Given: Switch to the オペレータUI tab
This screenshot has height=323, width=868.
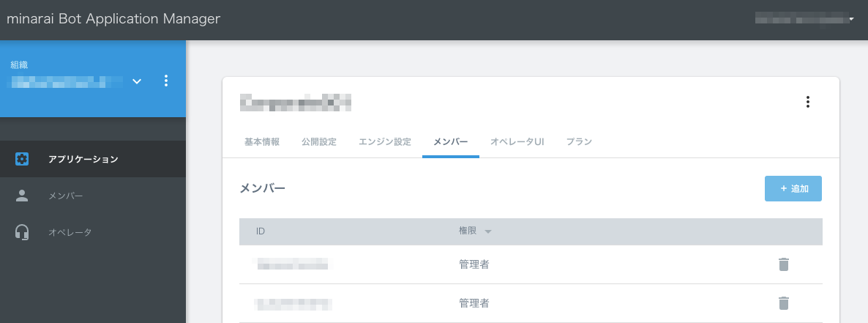Looking at the screenshot, I should [x=517, y=142].
